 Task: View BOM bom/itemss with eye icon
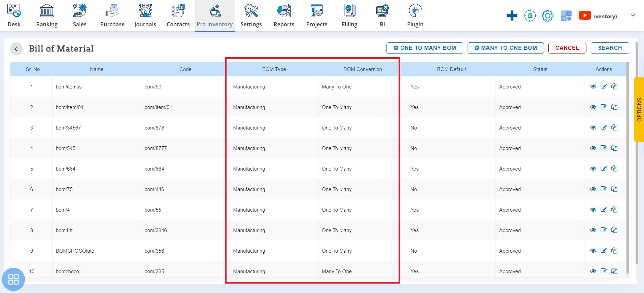point(593,86)
